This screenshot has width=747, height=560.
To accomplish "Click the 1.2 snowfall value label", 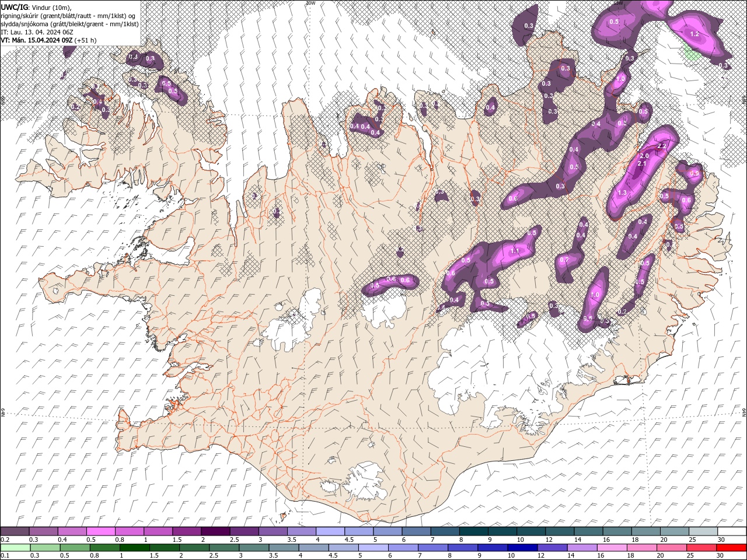I will coord(694,34).
